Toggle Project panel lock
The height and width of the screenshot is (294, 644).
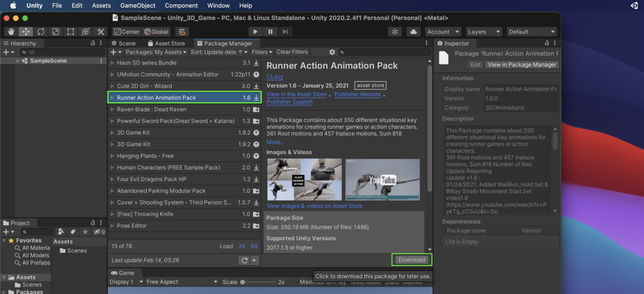tap(93, 223)
